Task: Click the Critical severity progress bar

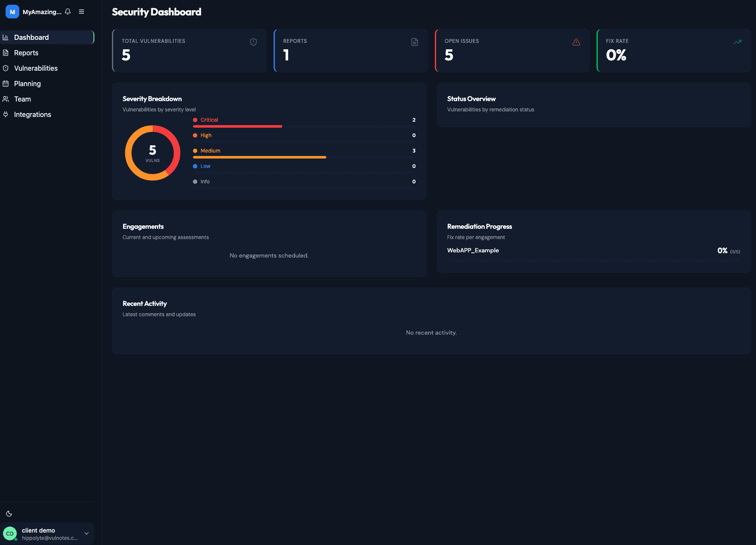Action: 304,126
